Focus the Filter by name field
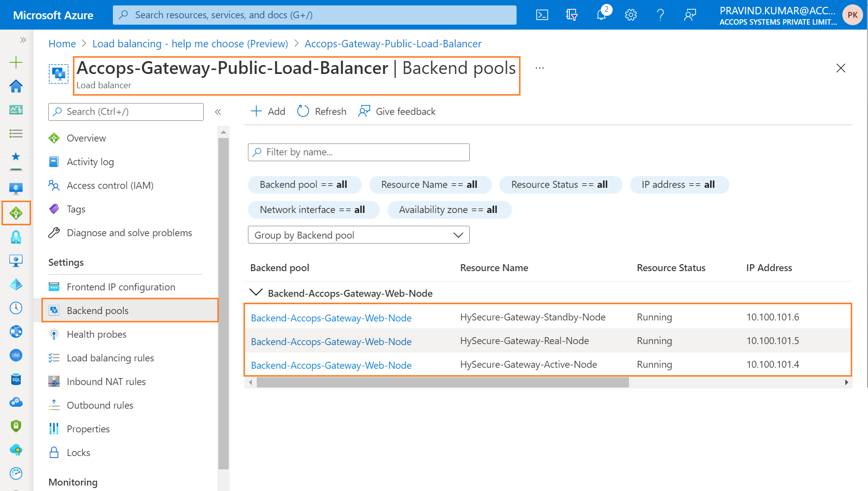Image resolution: width=868 pixels, height=491 pixels. (x=358, y=152)
